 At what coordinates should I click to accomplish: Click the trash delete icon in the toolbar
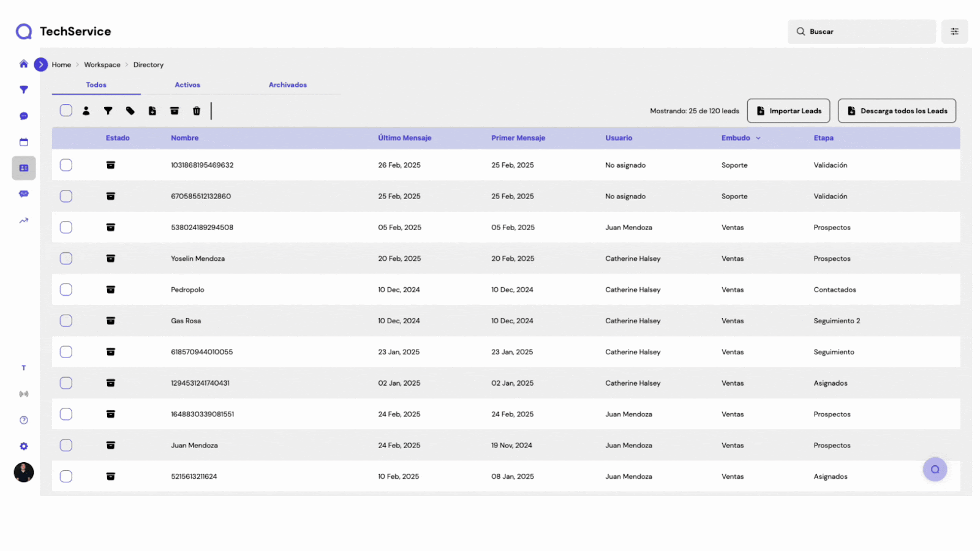click(197, 111)
